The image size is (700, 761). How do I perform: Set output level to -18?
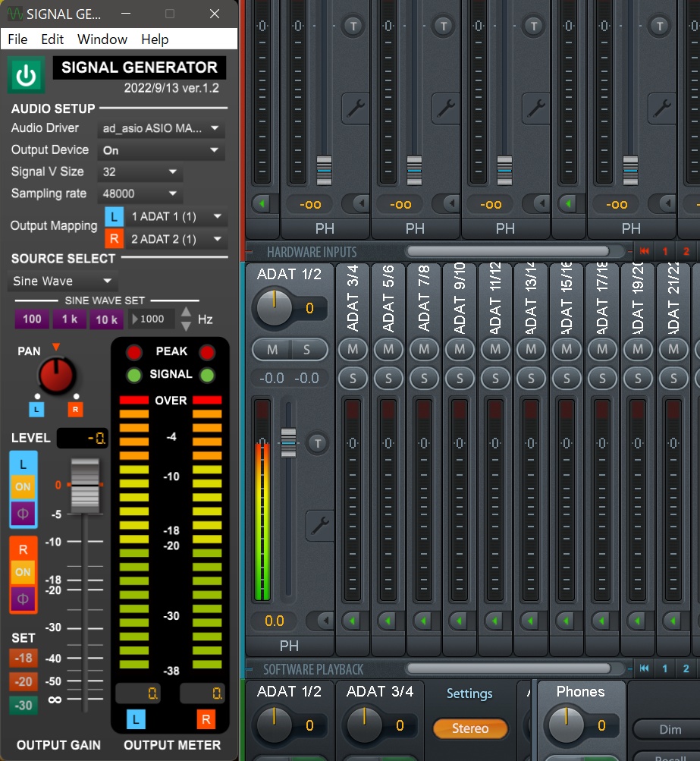(x=23, y=659)
